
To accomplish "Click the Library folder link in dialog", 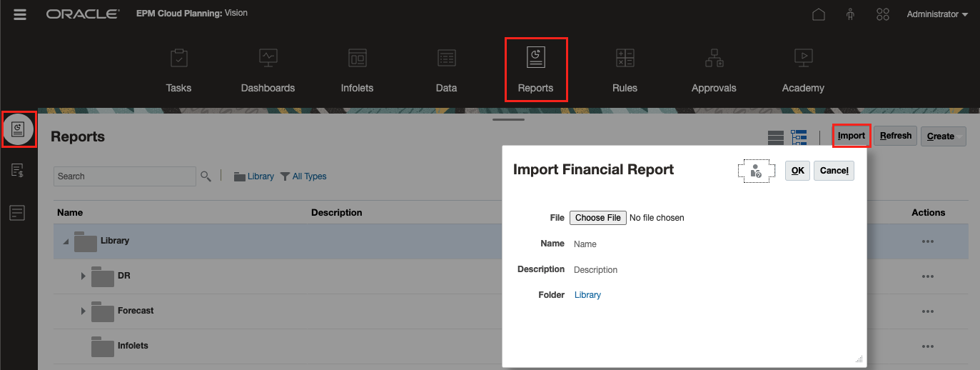I will point(587,295).
